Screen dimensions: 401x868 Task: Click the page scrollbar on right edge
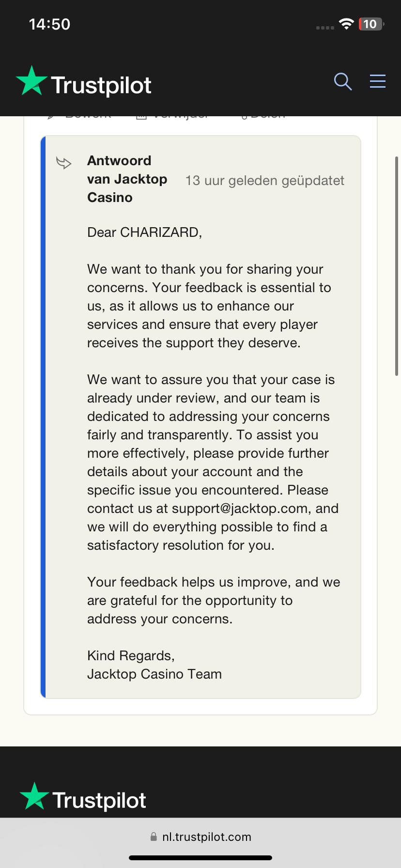point(397,266)
